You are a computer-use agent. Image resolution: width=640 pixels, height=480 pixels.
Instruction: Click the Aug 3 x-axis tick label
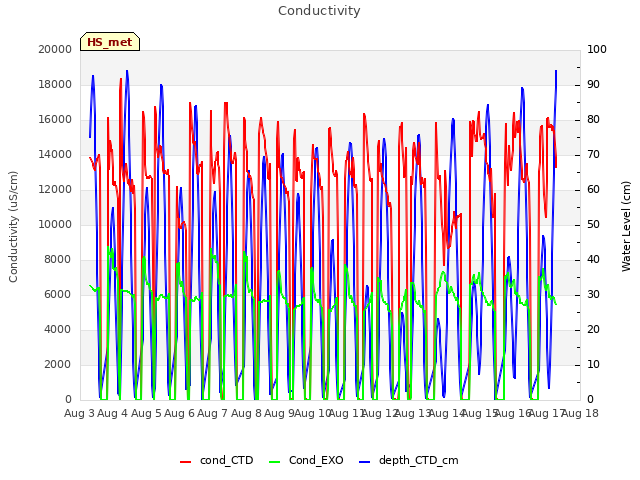click(x=79, y=413)
